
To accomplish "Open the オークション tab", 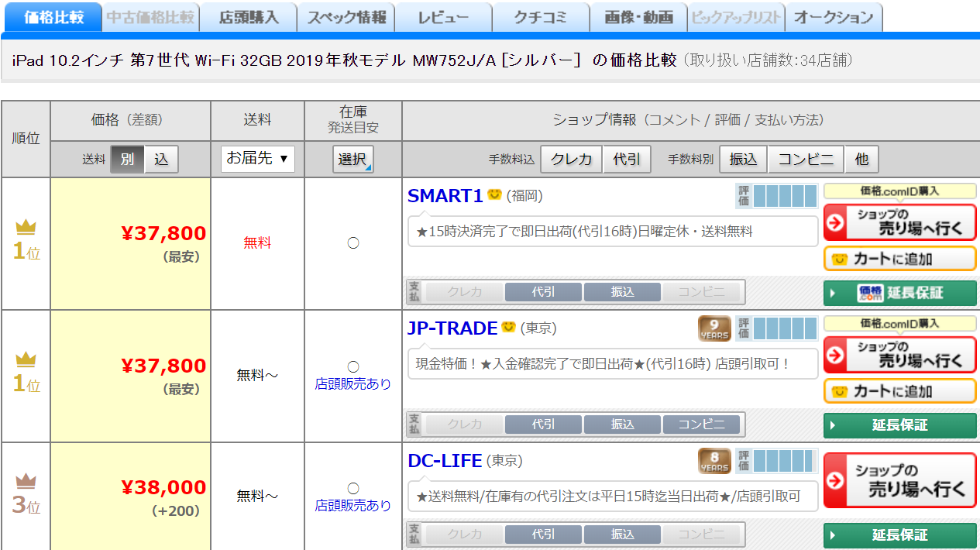I will [834, 17].
